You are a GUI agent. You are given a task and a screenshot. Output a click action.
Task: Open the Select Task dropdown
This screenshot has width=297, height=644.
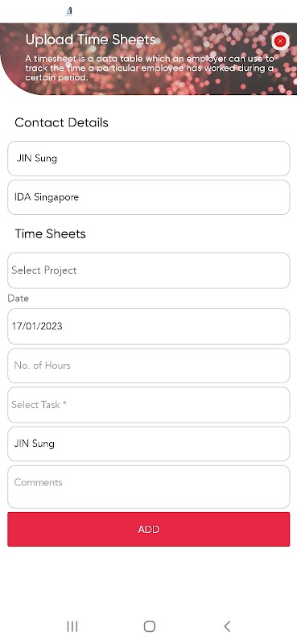(x=149, y=405)
